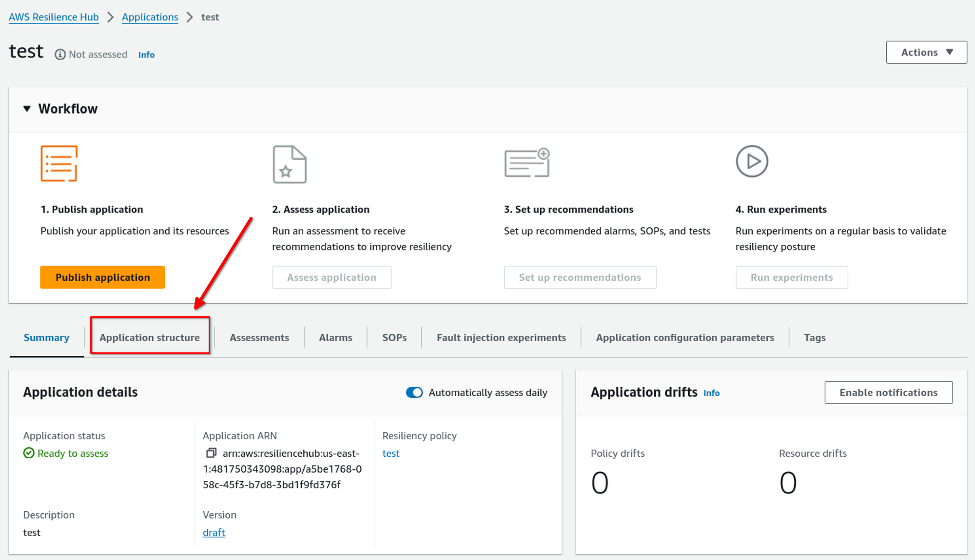Viewport: 975px width, 560px height.
Task: Click breadcrumb chevron after AWS Resilience Hub
Action: (x=111, y=18)
